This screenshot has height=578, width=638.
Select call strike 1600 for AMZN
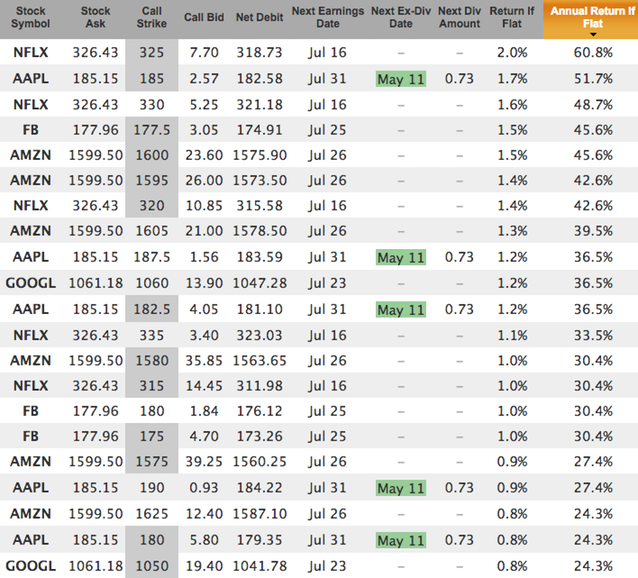point(152,155)
